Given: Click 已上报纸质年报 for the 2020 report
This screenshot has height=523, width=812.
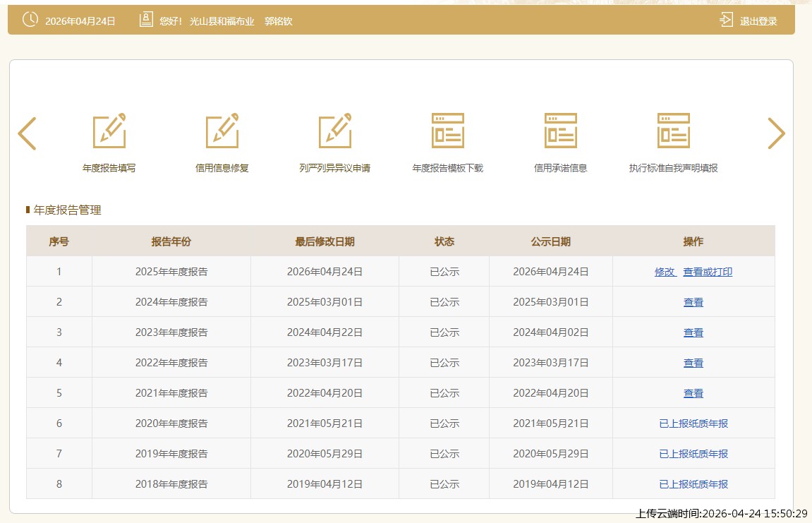Looking at the screenshot, I should [x=693, y=423].
